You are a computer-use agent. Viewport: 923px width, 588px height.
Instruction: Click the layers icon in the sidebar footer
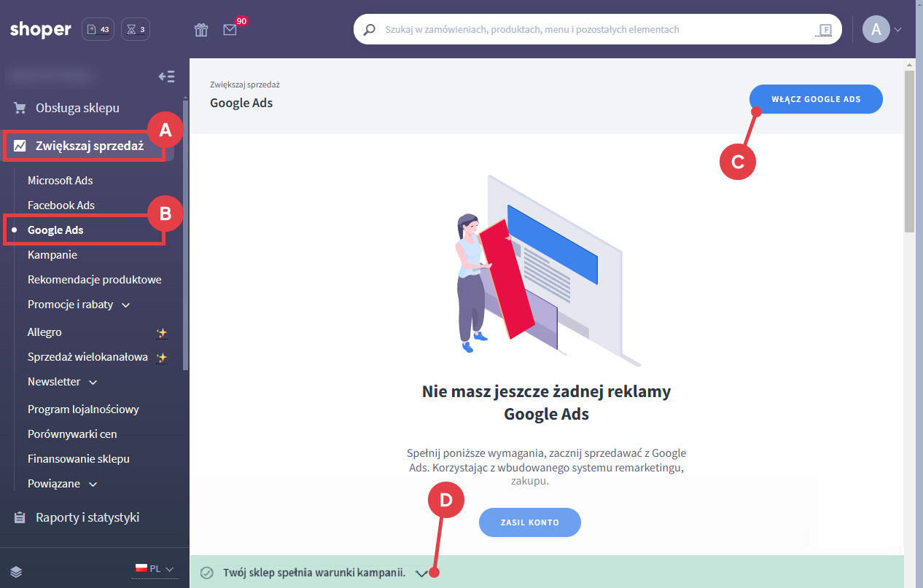(x=16, y=572)
